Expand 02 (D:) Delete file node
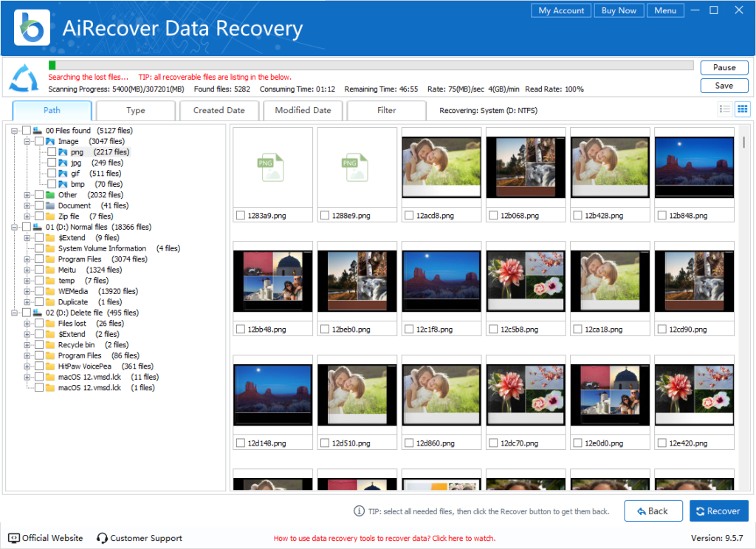756x549 pixels. coord(14,313)
